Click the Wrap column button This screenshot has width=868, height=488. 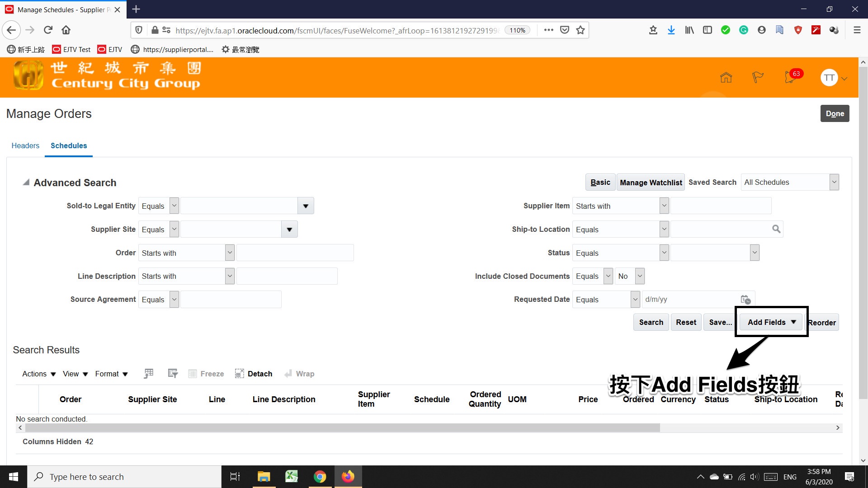click(299, 374)
